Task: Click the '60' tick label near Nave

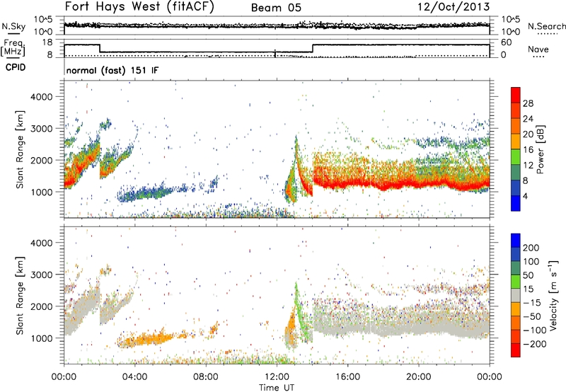Action: (506, 42)
